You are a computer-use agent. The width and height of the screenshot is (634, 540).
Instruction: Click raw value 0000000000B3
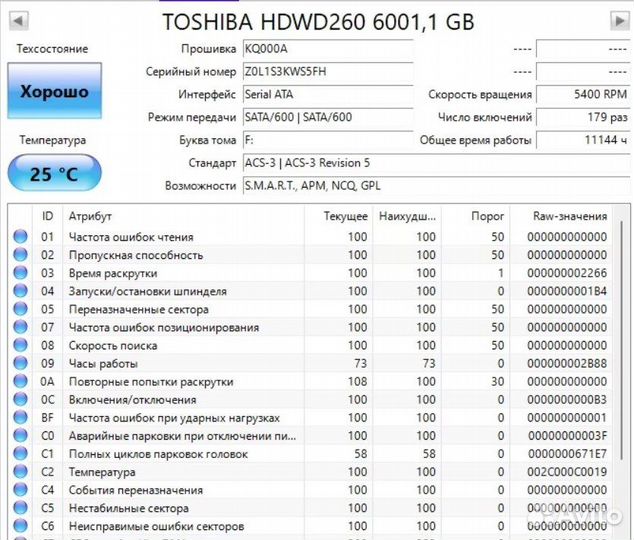click(x=567, y=400)
